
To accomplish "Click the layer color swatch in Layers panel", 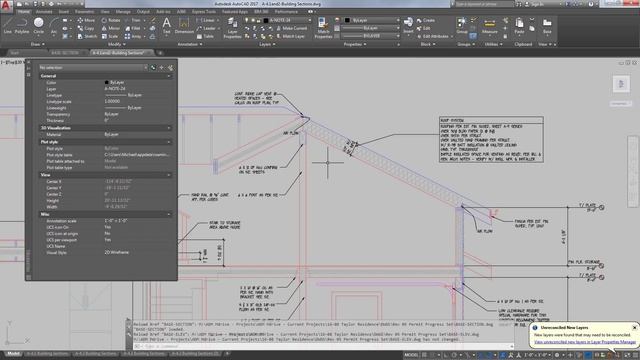I will pyautogui.click(x=266, y=20).
